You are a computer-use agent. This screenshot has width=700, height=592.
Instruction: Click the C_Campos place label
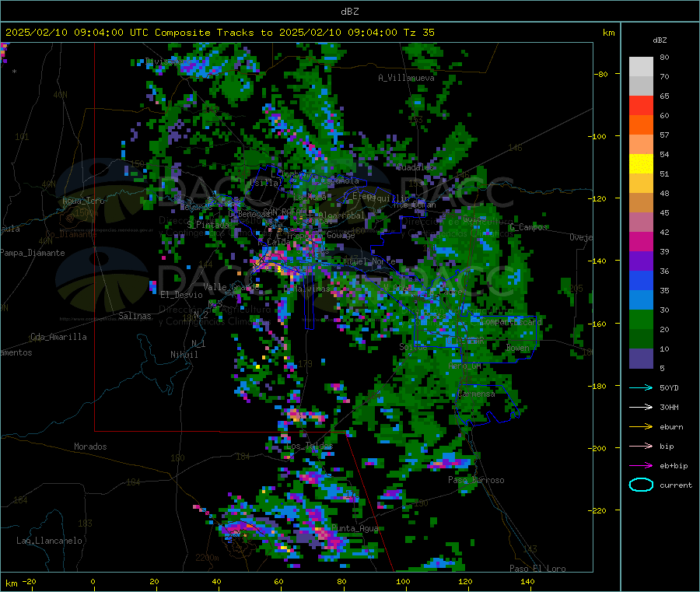[528, 227]
